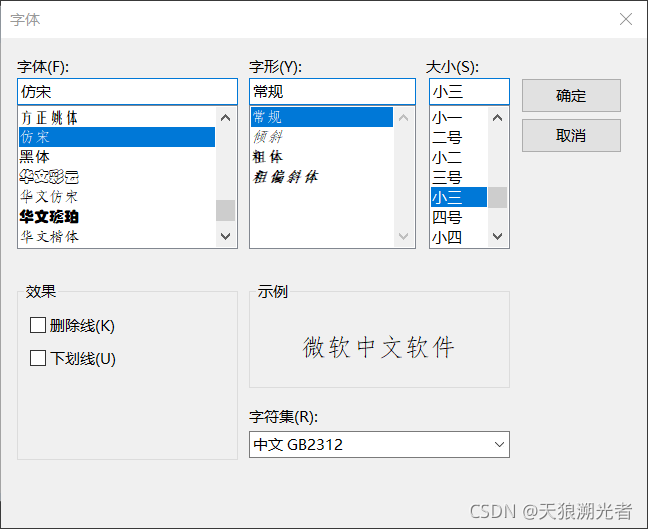The image size is (648, 529).
Task: Click the 字体(F) text input field
Action: pos(127,92)
